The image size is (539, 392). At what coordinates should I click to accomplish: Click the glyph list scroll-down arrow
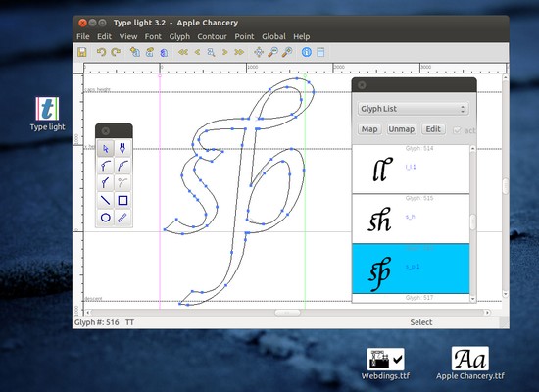coord(473,299)
